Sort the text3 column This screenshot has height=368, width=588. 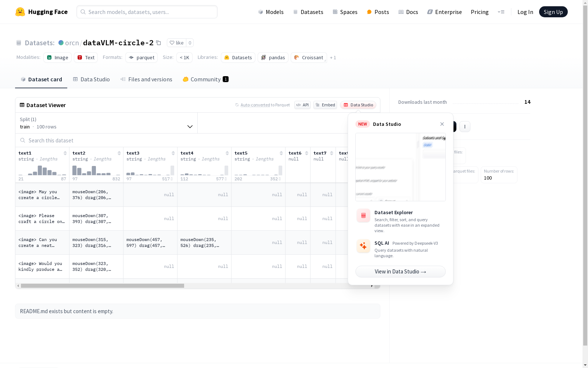coord(173,153)
